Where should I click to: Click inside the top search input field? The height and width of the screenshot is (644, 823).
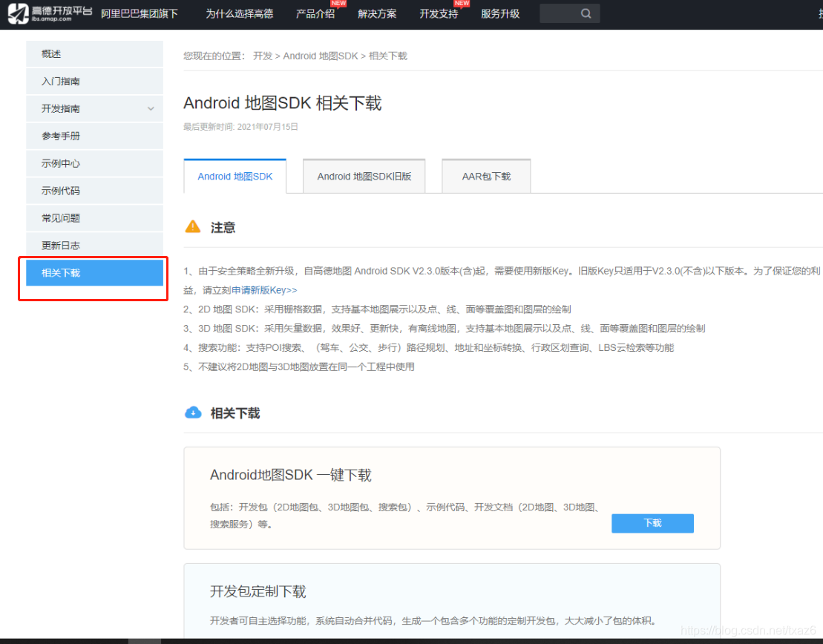point(560,13)
